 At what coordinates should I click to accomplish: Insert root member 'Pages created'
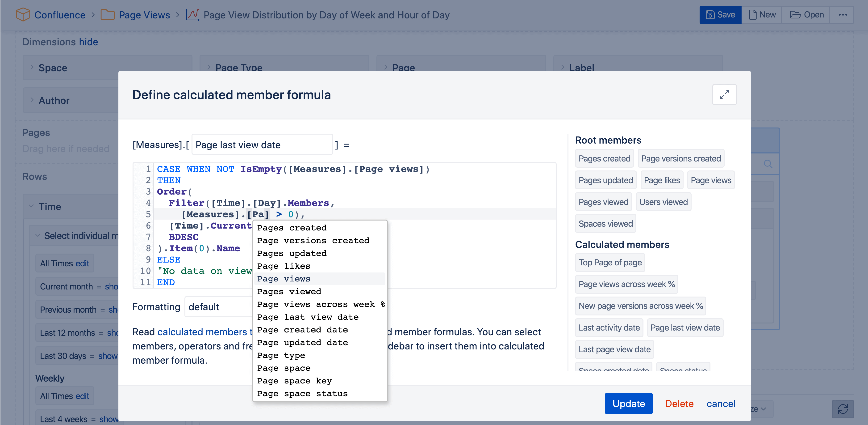pos(604,158)
